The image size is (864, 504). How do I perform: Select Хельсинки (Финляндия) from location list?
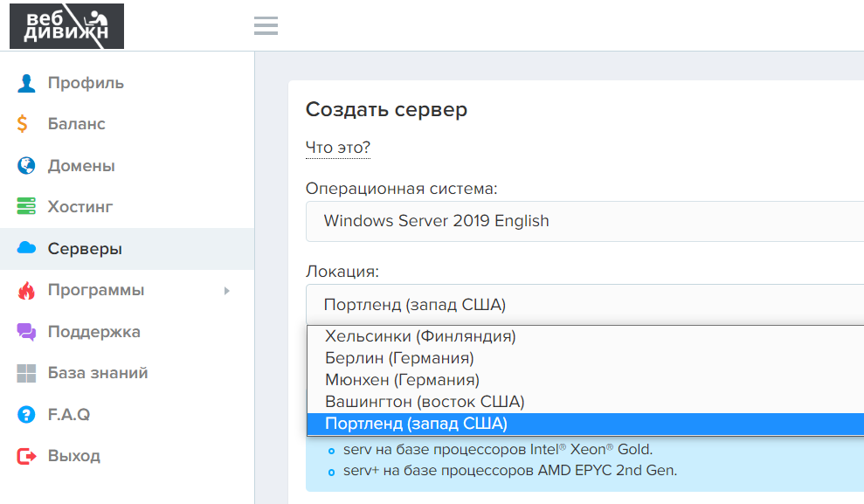[x=420, y=336]
